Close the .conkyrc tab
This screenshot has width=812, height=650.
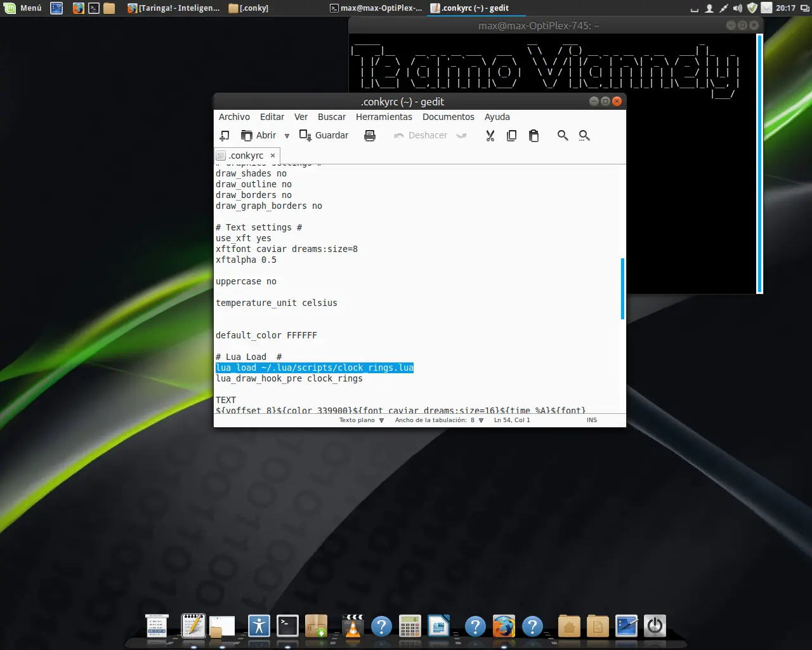[x=273, y=156]
